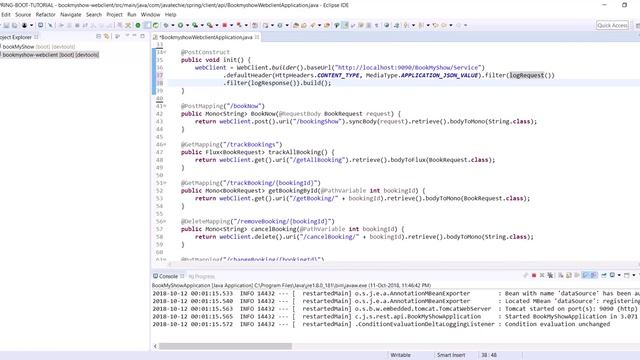Collapse all projects in Project Explorer
This screenshot has width=640, height=360.
[x=98, y=36]
